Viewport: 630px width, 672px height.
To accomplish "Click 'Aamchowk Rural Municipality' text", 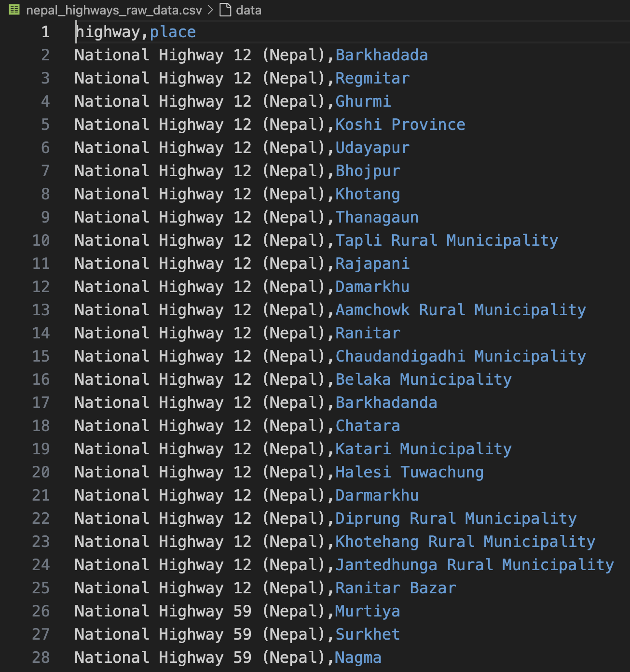I will click(461, 310).
